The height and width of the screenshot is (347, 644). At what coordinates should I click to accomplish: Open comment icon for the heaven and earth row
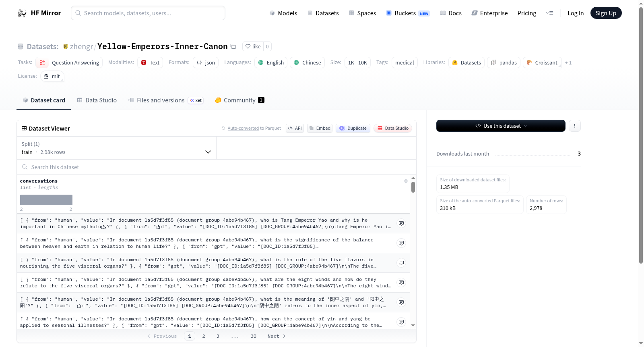point(401,243)
